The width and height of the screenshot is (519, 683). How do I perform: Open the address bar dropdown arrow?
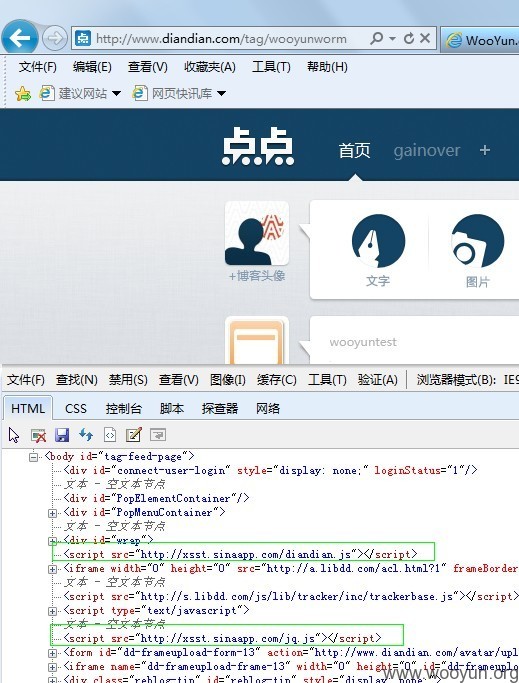pyautogui.click(x=392, y=38)
